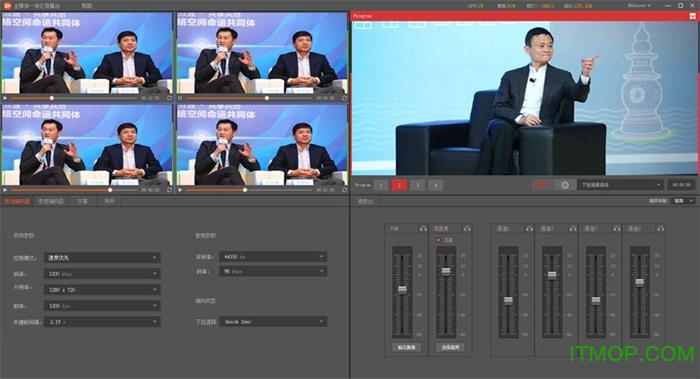Click the fader handle of strip beside PGM
Viewport: 700px width, 379px height.
pyautogui.click(x=446, y=271)
